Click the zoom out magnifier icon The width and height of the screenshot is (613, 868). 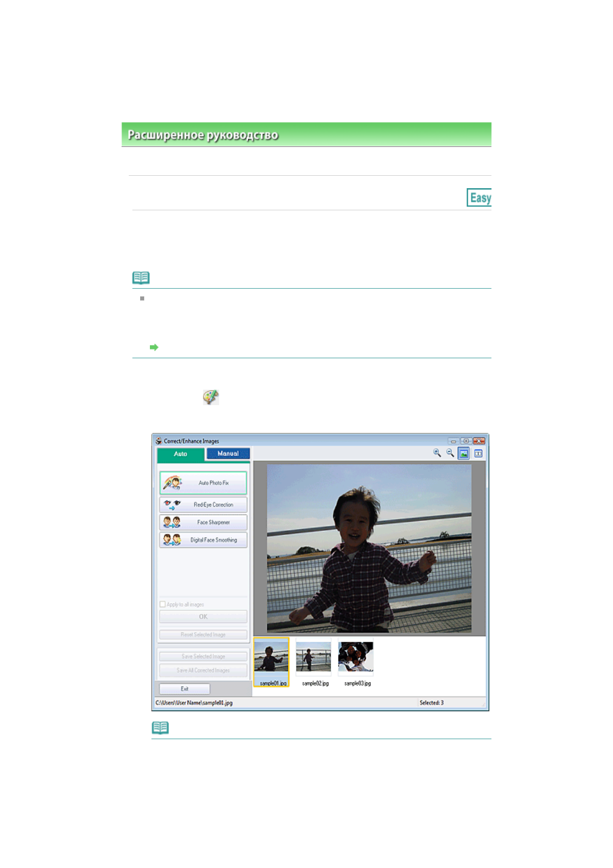(450, 453)
